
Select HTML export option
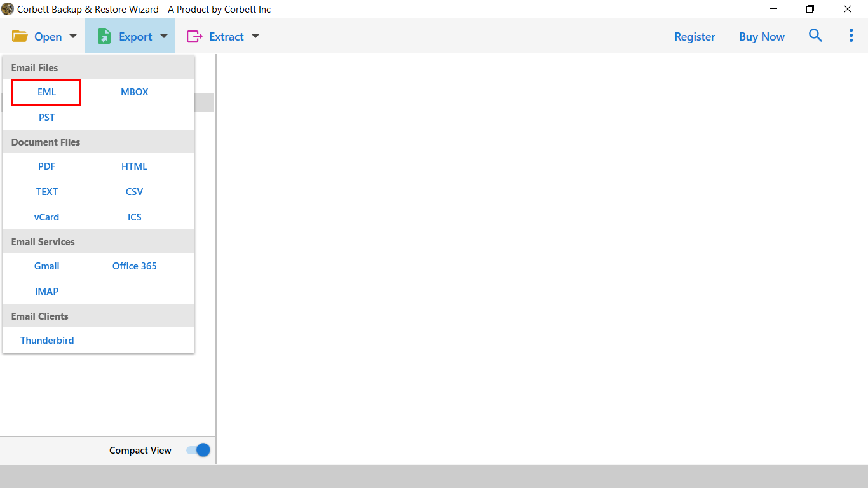(x=134, y=166)
